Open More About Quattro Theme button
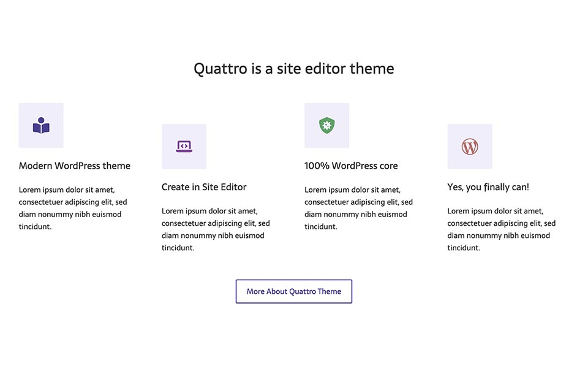This screenshot has height=368, width=588. tap(294, 291)
